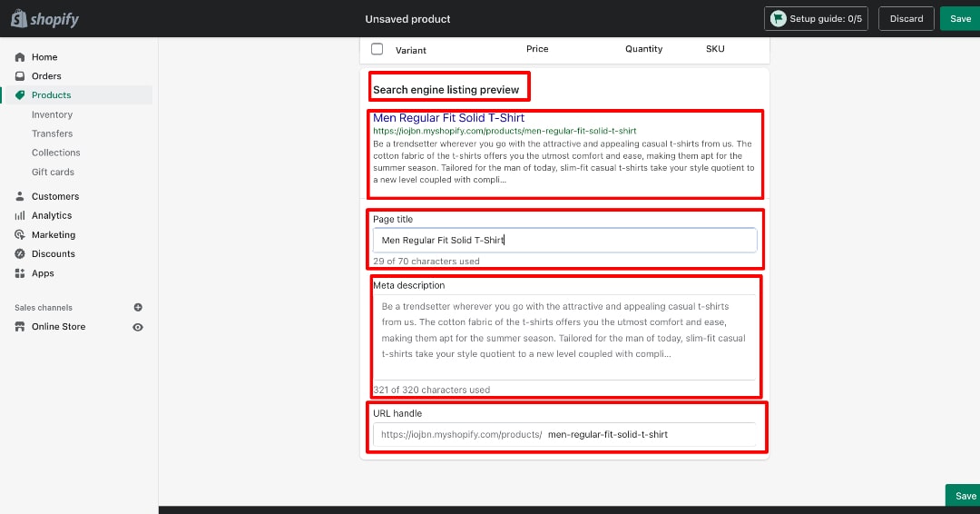Click the 'Page title' label

point(393,219)
